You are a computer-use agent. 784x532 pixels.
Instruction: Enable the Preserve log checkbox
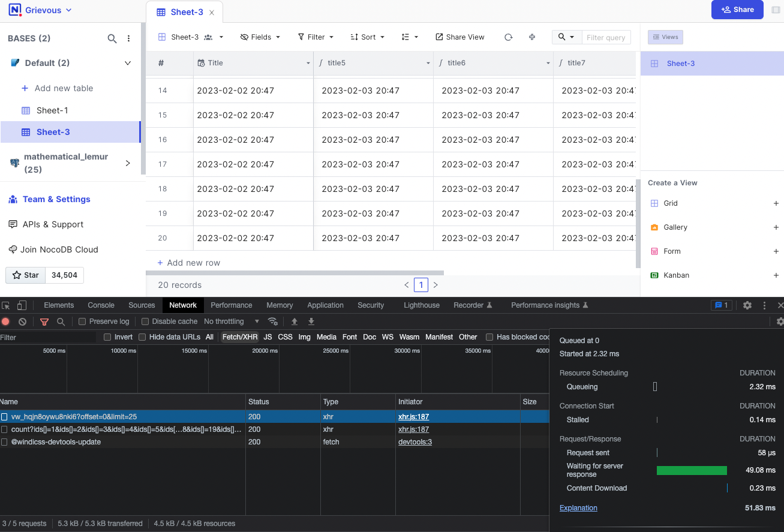(x=83, y=321)
